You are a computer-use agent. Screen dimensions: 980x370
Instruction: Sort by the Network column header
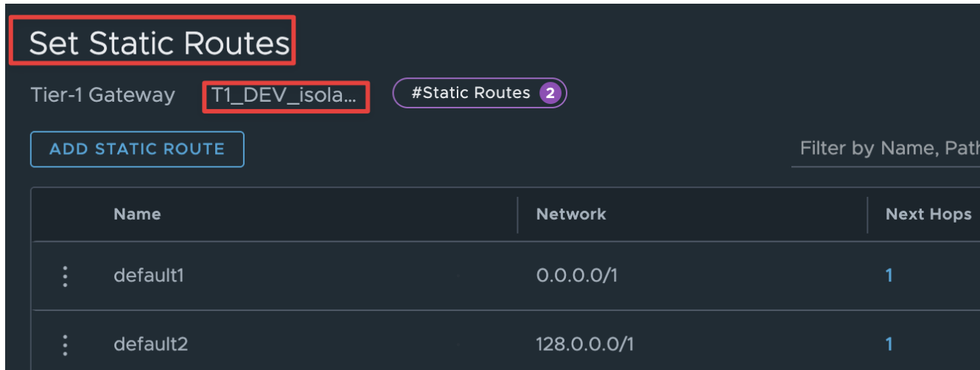(571, 214)
